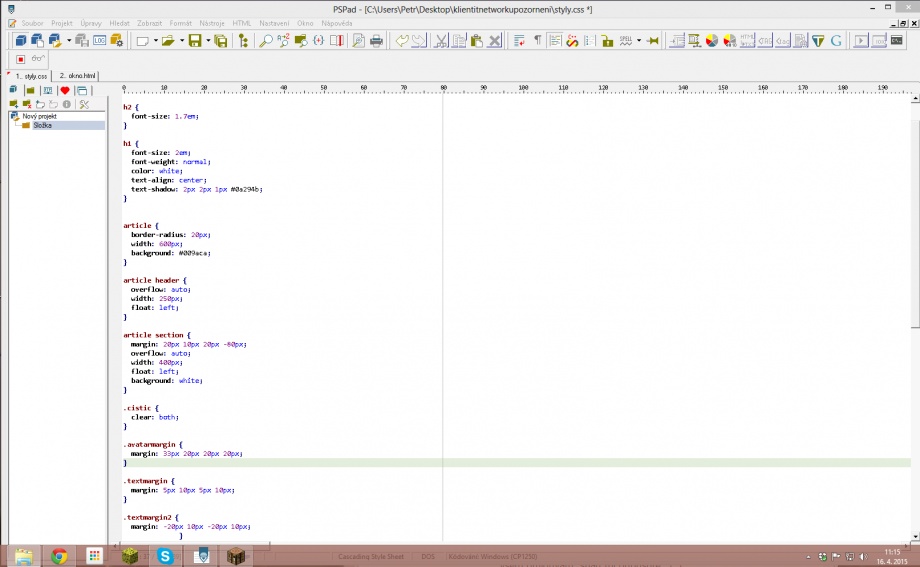This screenshot has width=920, height=567.
Task: Toggle the pilcrow special characters display
Action: pos(537,41)
